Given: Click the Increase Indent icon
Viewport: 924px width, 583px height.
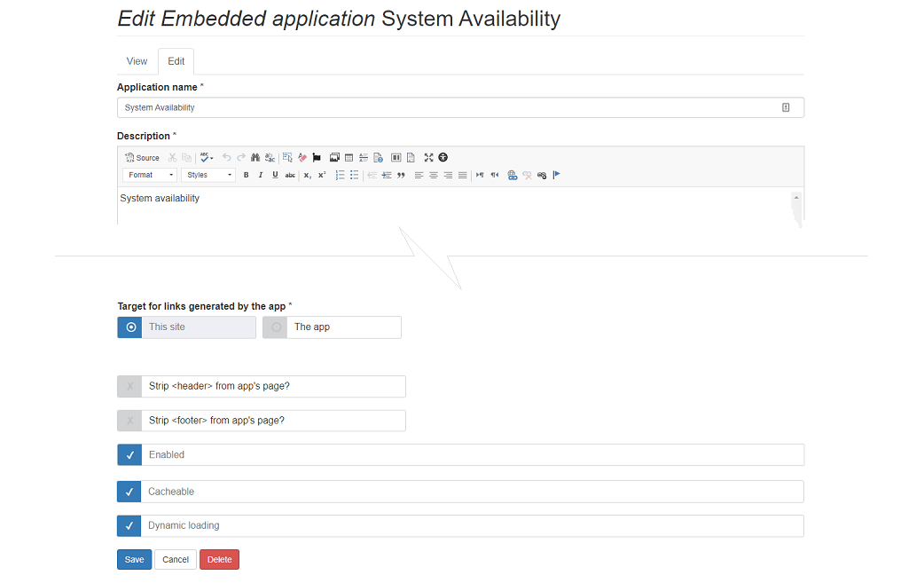Looking at the screenshot, I should click(387, 175).
